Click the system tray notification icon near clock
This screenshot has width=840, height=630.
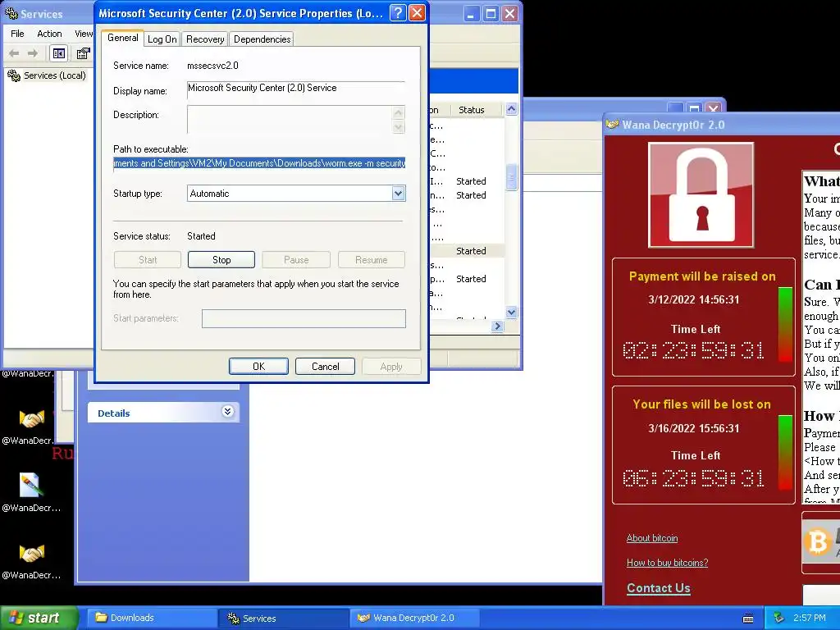(x=779, y=618)
